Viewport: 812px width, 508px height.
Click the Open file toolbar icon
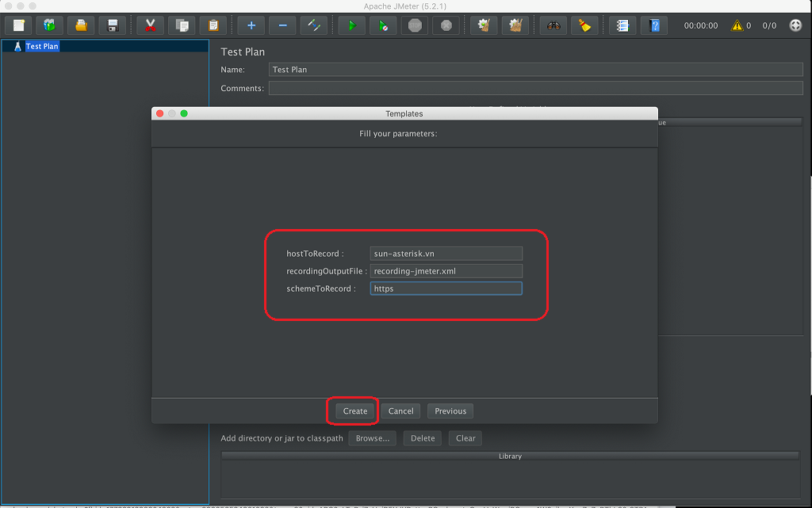pos(82,25)
